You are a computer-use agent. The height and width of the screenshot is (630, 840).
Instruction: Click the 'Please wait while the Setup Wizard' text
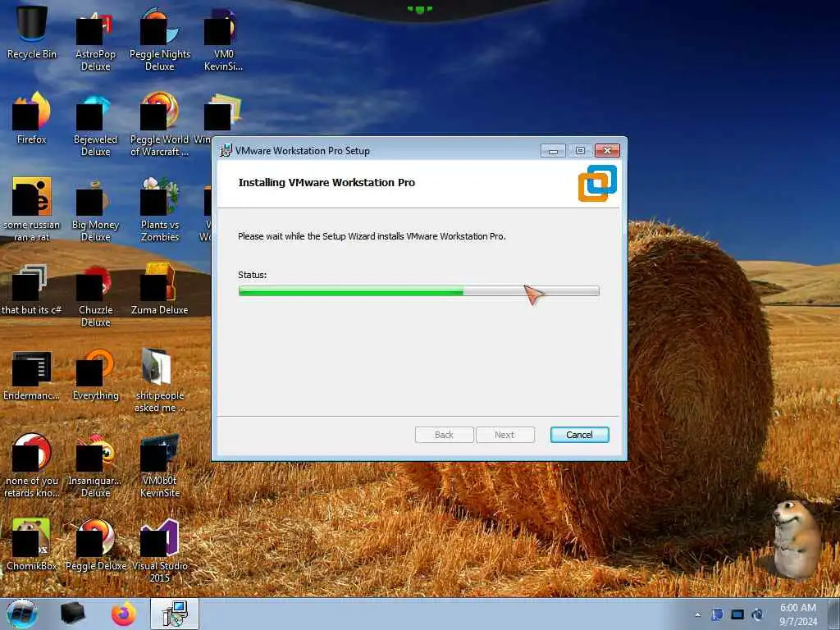372,236
